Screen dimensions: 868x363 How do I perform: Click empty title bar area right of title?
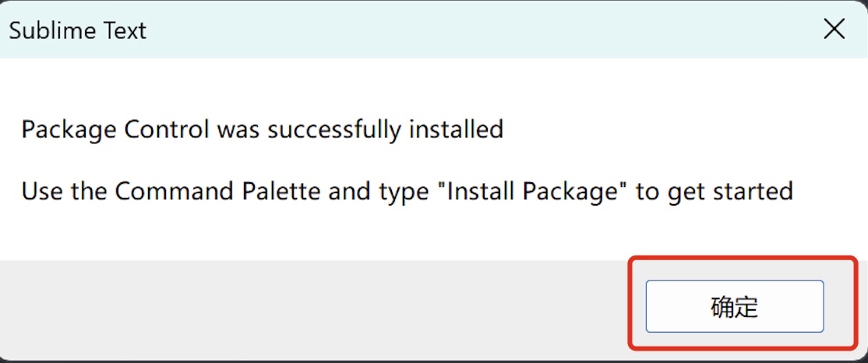click(x=468, y=30)
